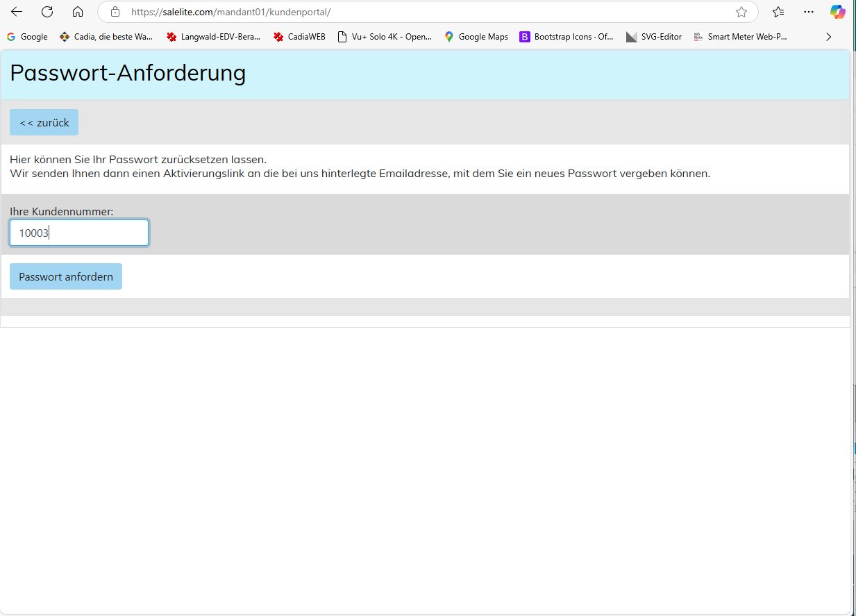Open the CadiaWEB bookmark
Screen dimensions: 856x616
299,37
